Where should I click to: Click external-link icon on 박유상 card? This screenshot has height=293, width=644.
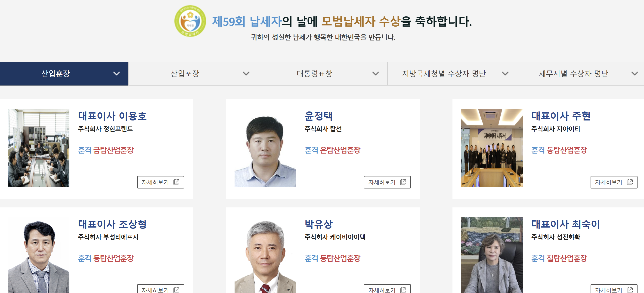point(403,290)
